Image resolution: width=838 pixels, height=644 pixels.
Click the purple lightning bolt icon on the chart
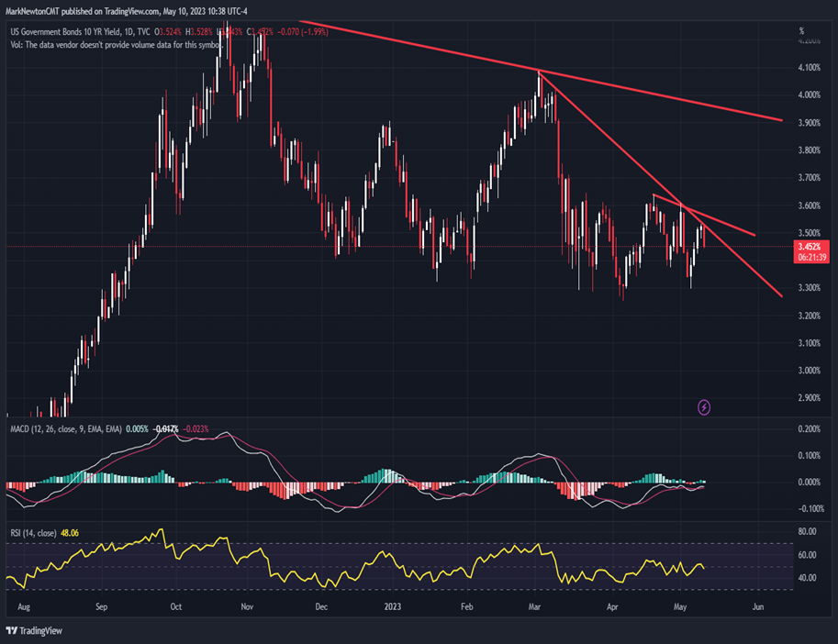point(702,406)
